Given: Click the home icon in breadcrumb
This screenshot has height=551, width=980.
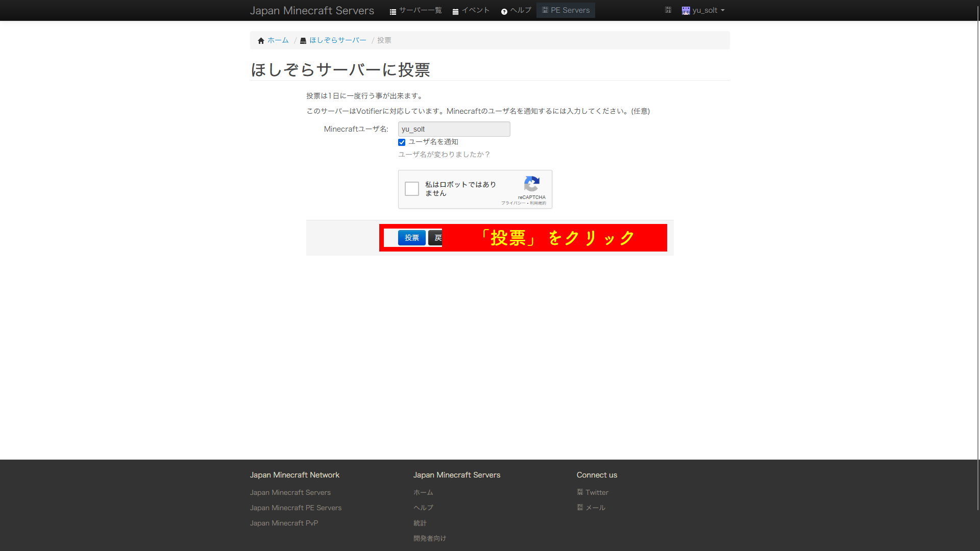Looking at the screenshot, I should coord(261,41).
